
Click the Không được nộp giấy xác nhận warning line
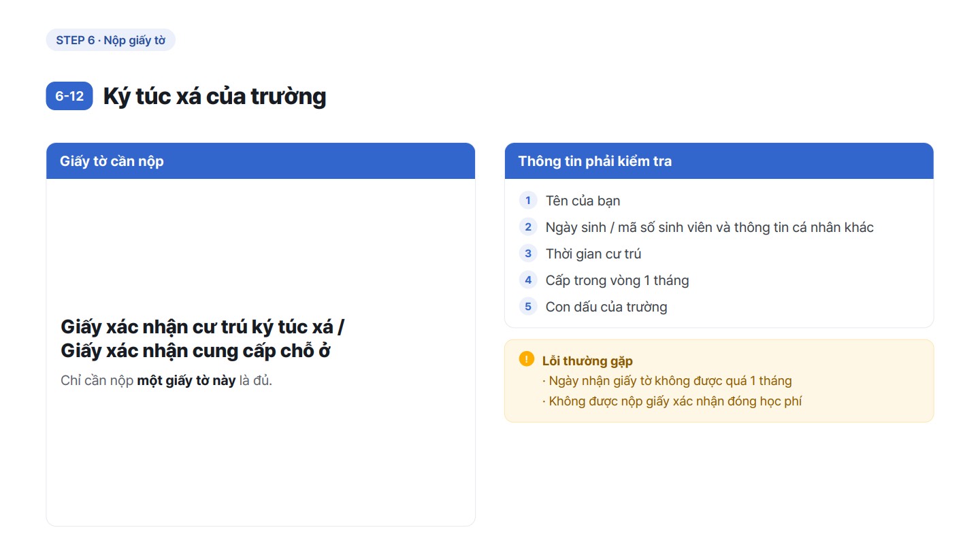pyautogui.click(x=672, y=401)
